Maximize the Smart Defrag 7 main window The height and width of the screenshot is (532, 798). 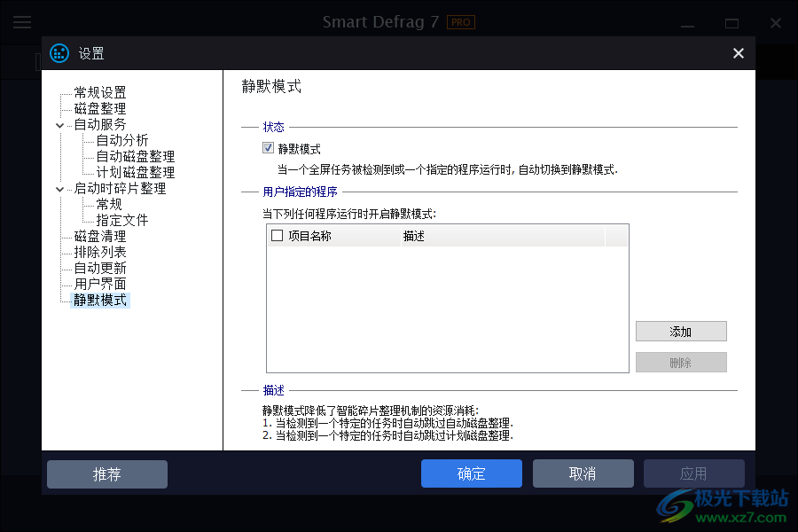point(731,23)
